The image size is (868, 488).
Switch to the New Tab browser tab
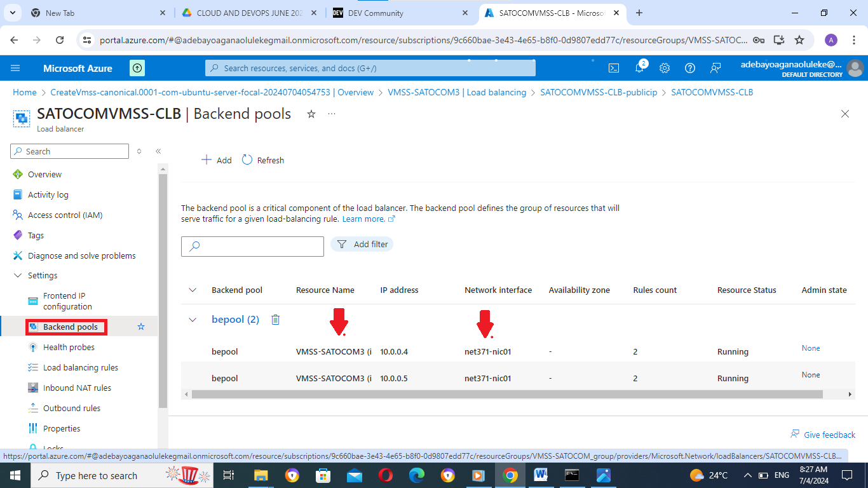coord(98,13)
